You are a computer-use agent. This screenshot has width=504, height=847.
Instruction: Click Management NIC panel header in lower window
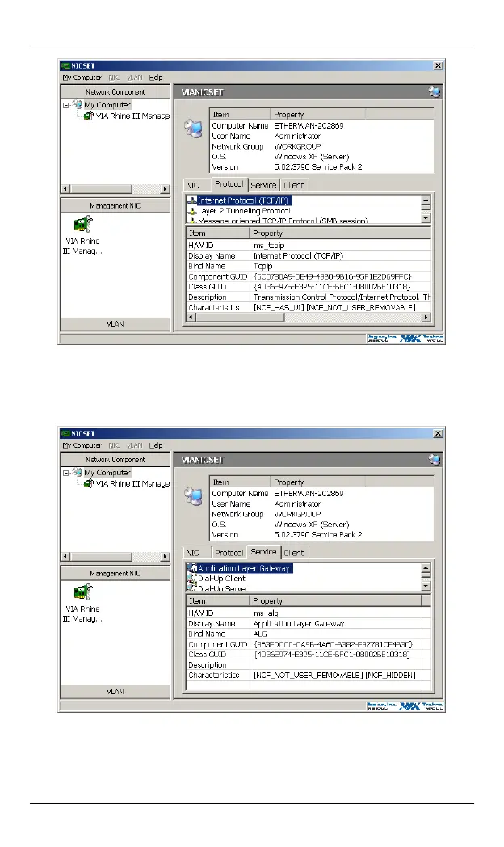(x=115, y=572)
